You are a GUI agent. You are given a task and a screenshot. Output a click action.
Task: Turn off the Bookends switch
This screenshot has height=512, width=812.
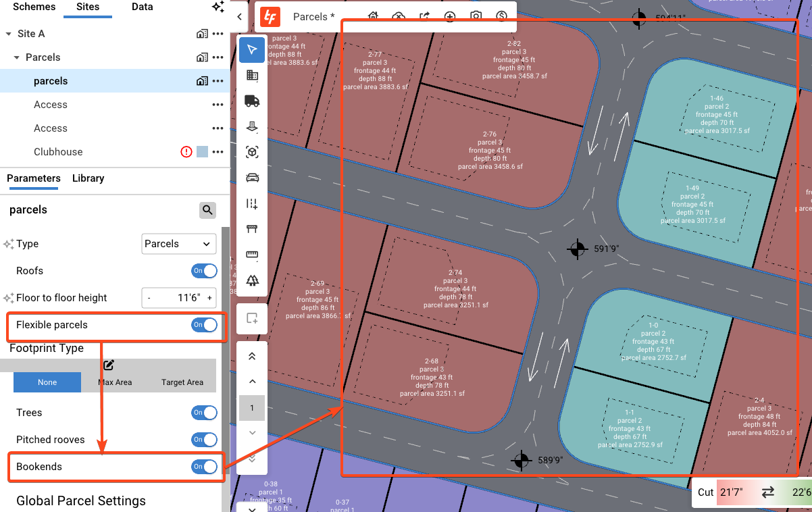tap(204, 467)
